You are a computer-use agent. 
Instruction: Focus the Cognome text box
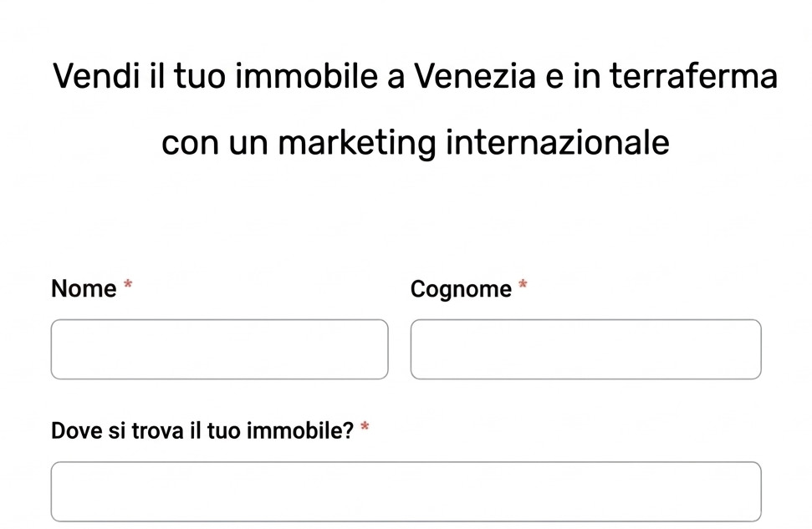585,349
